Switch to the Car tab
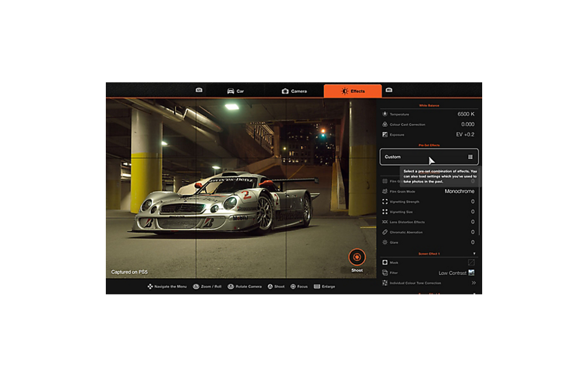This screenshot has height=376, width=588. click(x=235, y=91)
